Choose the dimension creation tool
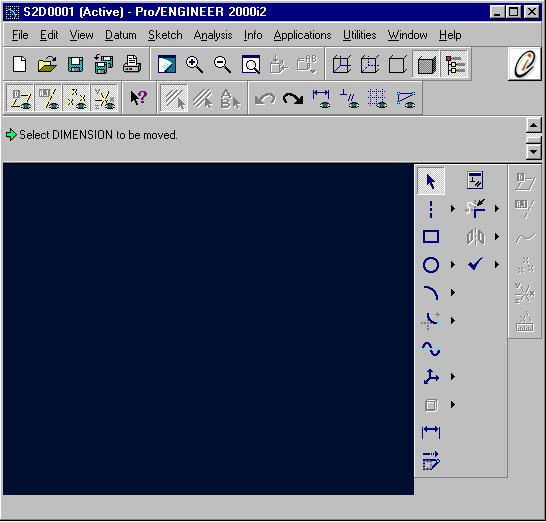Viewport: 546px width, 522px height. tap(431, 433)
